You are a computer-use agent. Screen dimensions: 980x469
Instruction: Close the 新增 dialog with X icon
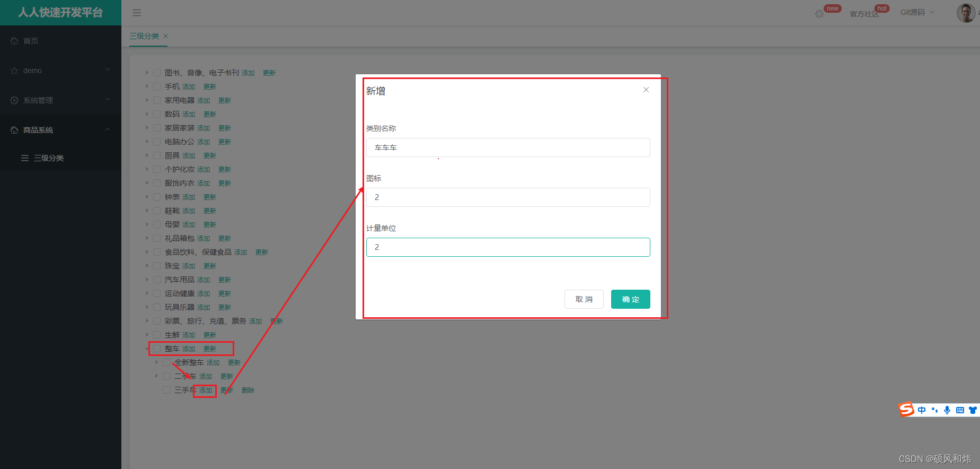[x=646, y=90]
